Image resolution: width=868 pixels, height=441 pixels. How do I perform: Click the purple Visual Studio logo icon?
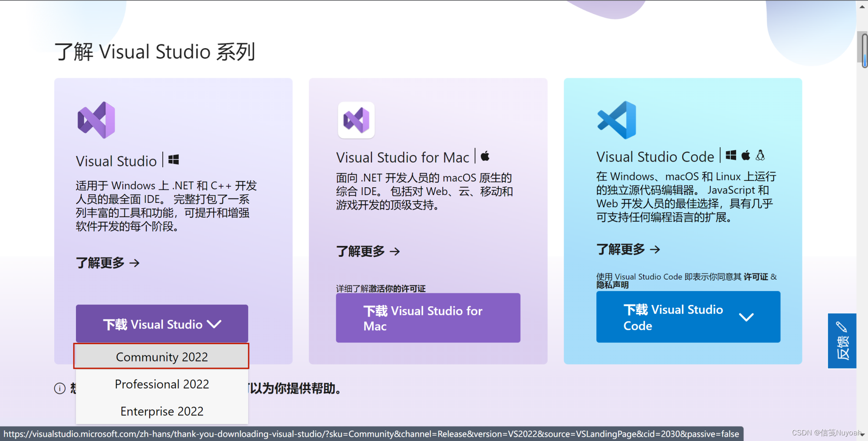96,120
